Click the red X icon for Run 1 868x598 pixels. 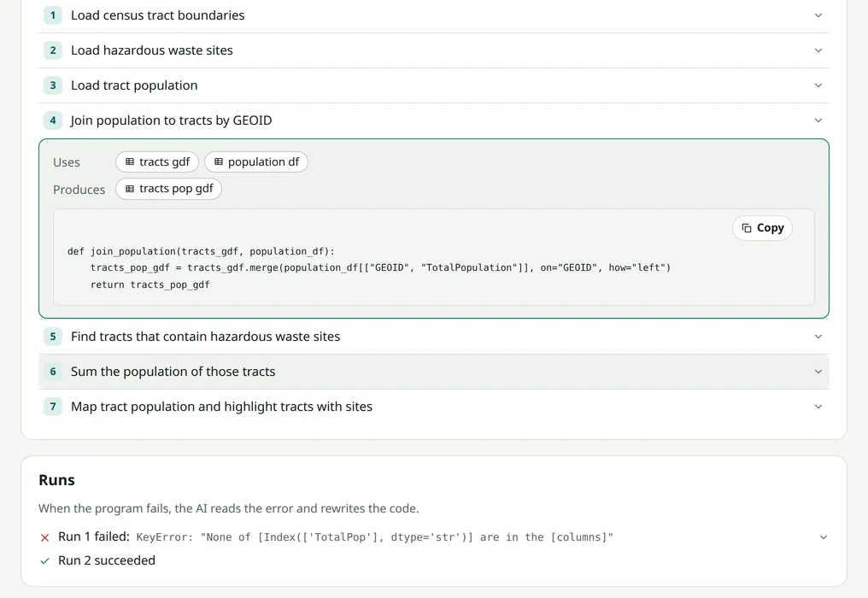pos(44,537)
